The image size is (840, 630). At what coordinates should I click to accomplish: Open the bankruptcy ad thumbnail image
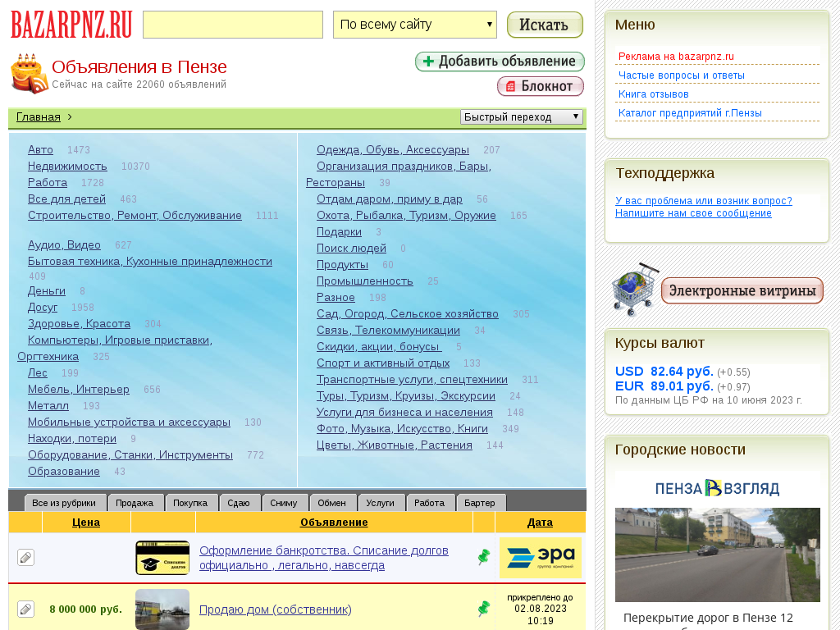pyautogui.click(x=162, y=558)
